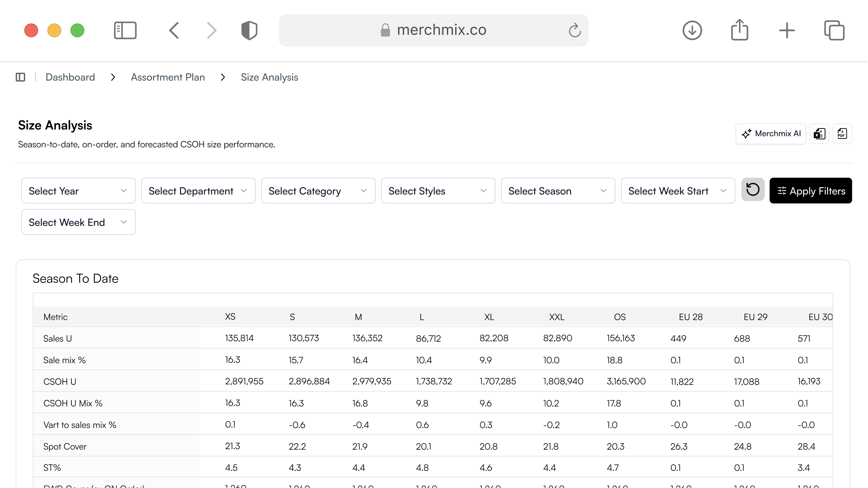Toggle the app sidebar panel icon
The image size is (868, 488).
pos(21,77)
